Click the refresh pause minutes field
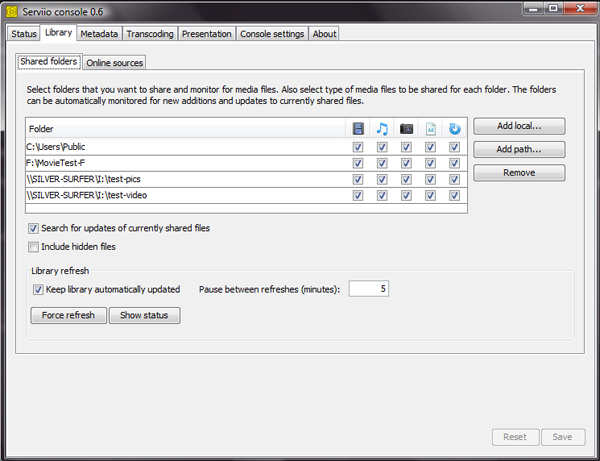 [x=368, y=289]
